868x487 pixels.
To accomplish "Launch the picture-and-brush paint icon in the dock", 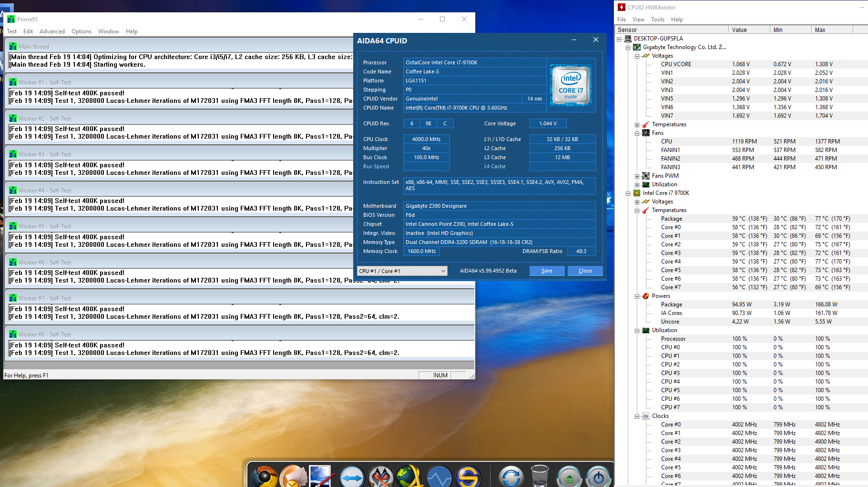I will pyautogui.click(x=321, y=476).
